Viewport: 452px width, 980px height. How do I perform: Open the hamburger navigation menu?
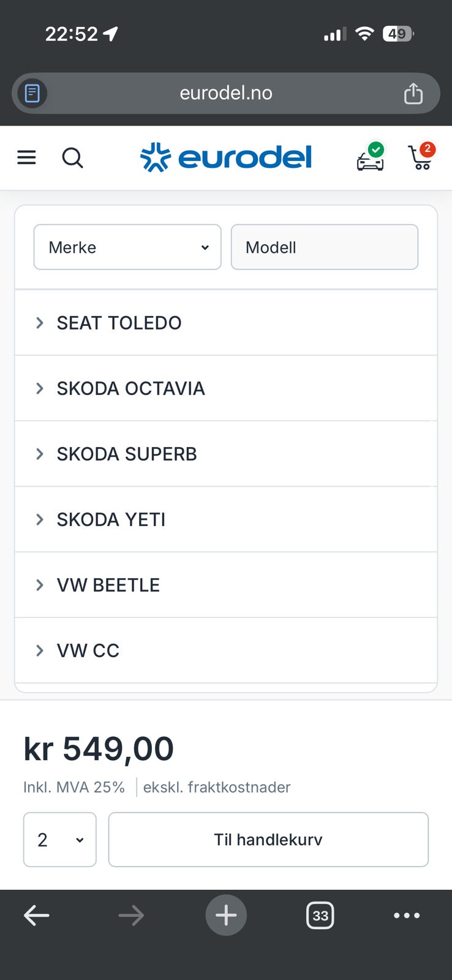click(x=26, y=158)
